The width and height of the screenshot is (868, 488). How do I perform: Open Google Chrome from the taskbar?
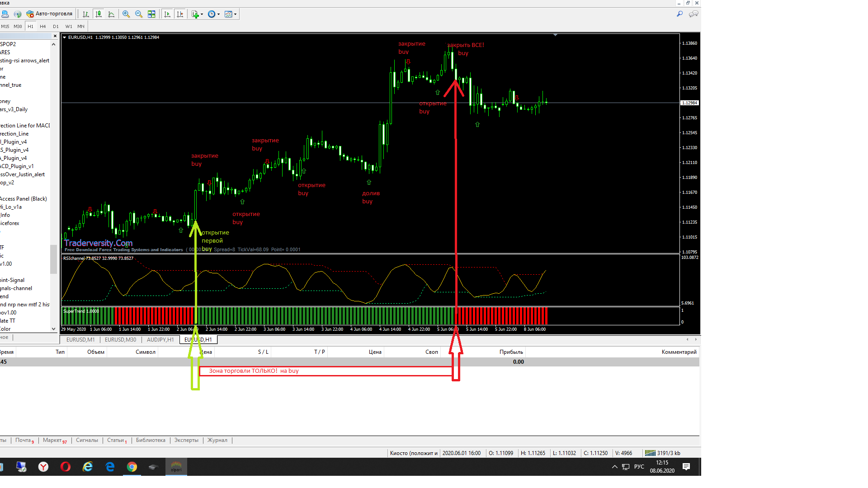pos(132,467)
